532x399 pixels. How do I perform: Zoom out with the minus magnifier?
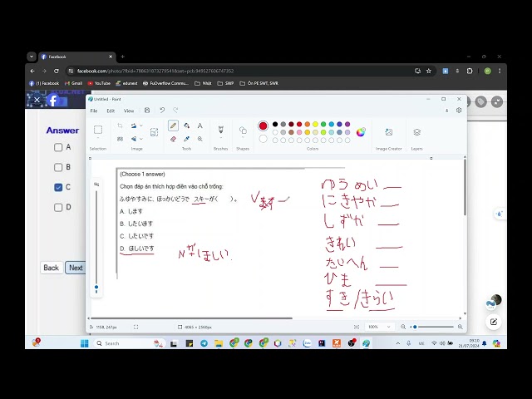(403, 327)
